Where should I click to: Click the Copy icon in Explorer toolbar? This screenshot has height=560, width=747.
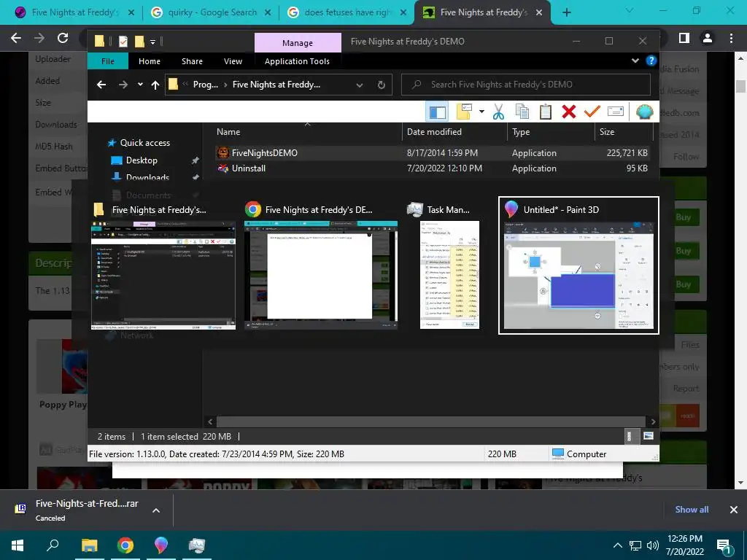pos(522,112)
